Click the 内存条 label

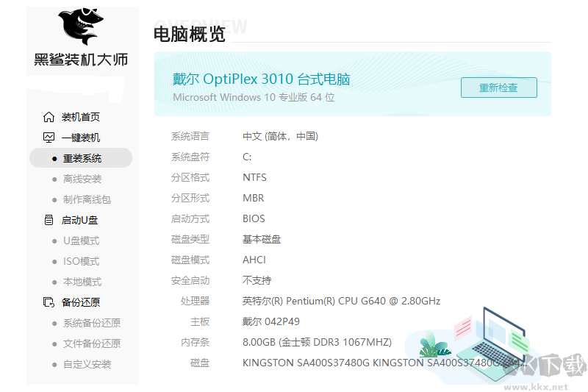point(195,342)
